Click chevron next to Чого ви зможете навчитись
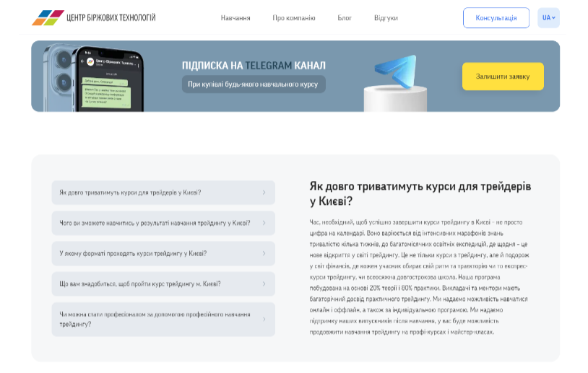Screen dimensions: 588x373 (264, 223)
